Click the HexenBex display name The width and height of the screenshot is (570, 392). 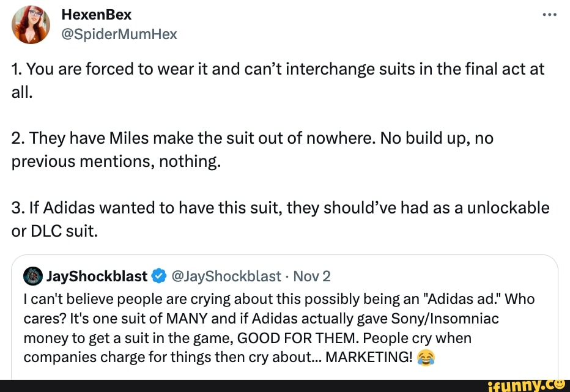tap(96, 15)
